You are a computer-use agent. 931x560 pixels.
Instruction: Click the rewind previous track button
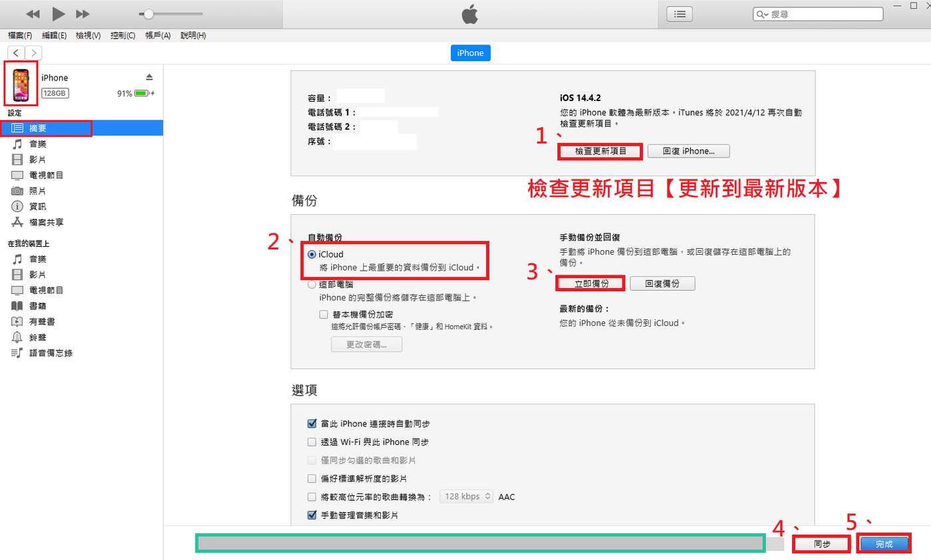[x=33, y=14]
